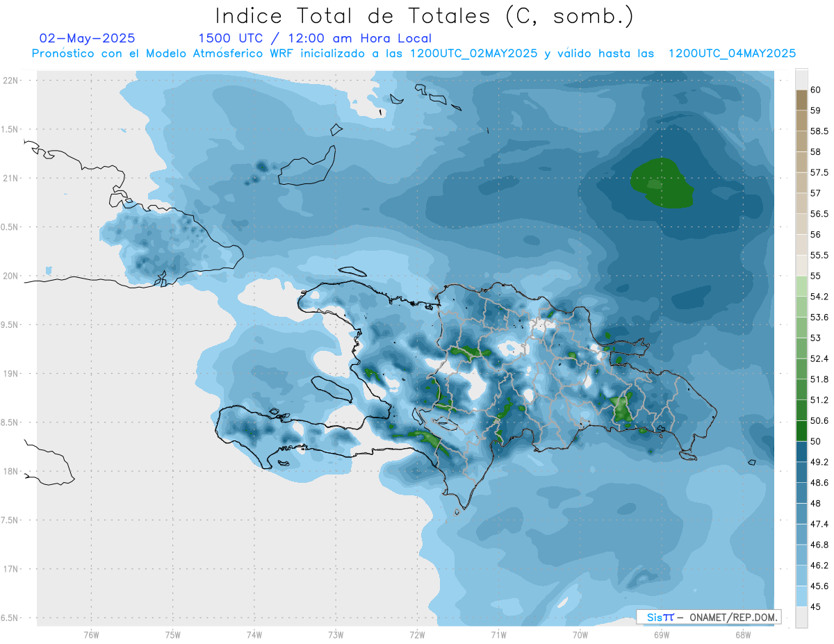
Task: Click the "57.5" colorbar value
Action: click(x=819, y=172)
